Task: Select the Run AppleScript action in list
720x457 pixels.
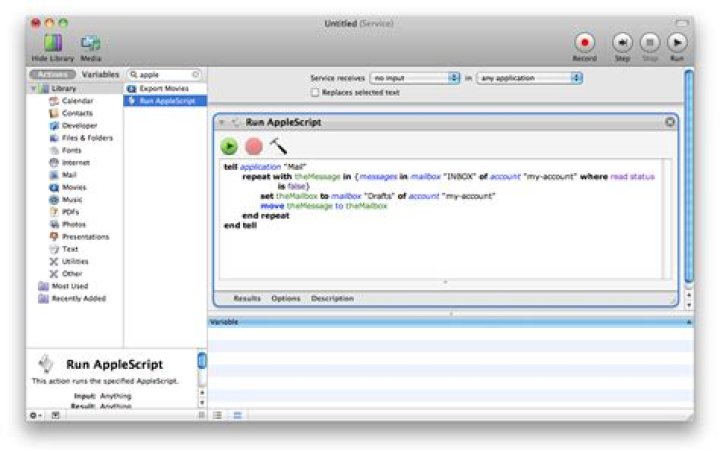Action: pyautogui.click(x=165, y=101)
